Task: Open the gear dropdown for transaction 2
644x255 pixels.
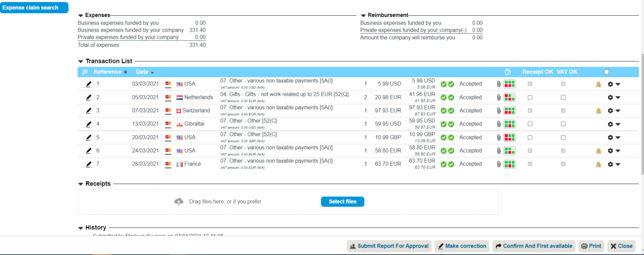Action: pos(614,97)
